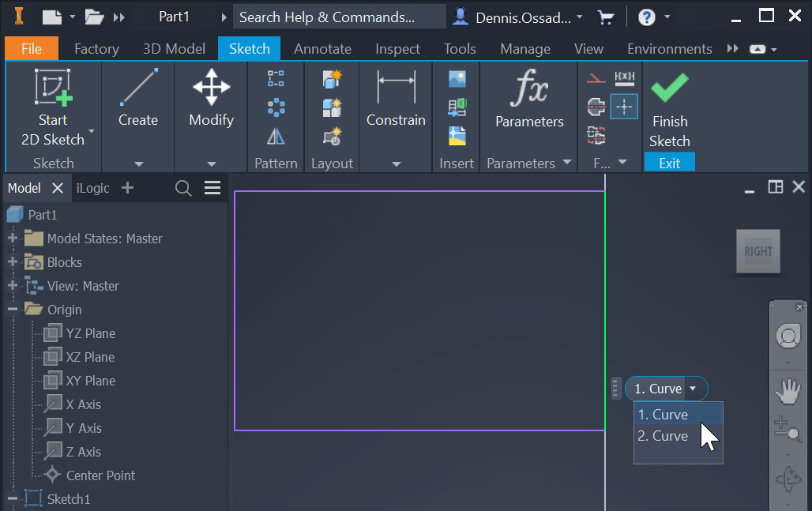Viewport: 812px width, 511px height.
Task: Open the File menu
Action: [31, 48]
